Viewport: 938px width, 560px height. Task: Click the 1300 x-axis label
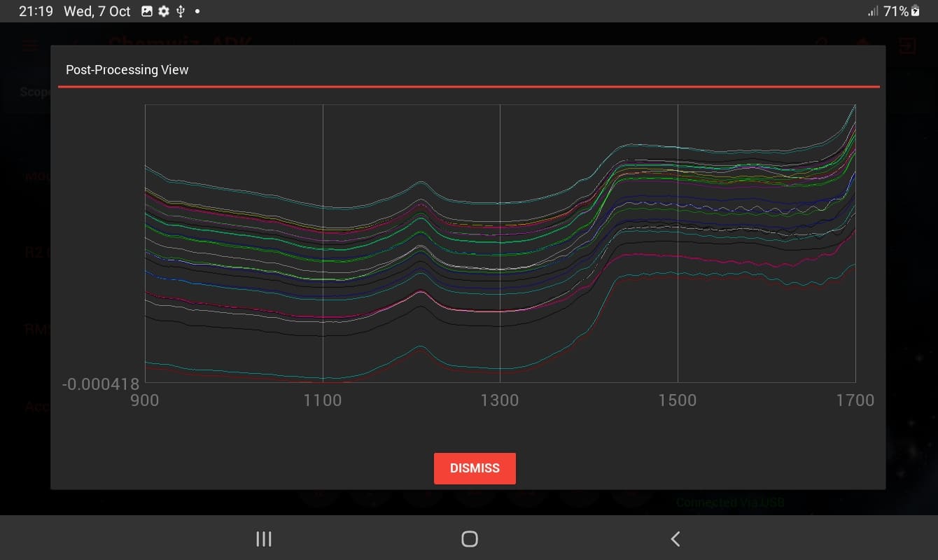coord(500,400)
